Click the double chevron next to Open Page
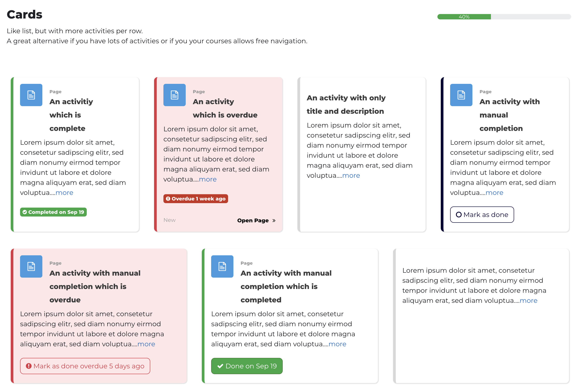This screenshot has width=581, height=392. 274,221
